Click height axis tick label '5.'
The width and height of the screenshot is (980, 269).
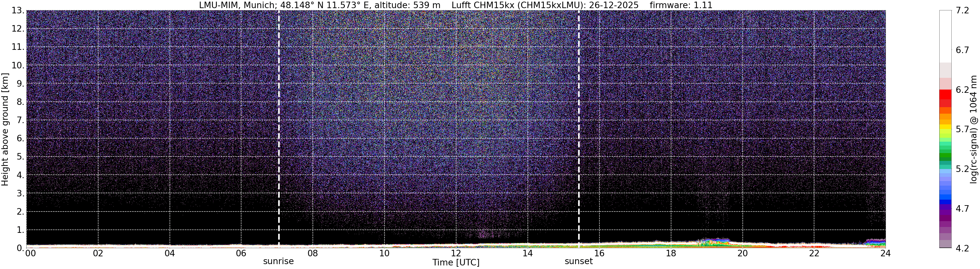coord(21,157)
